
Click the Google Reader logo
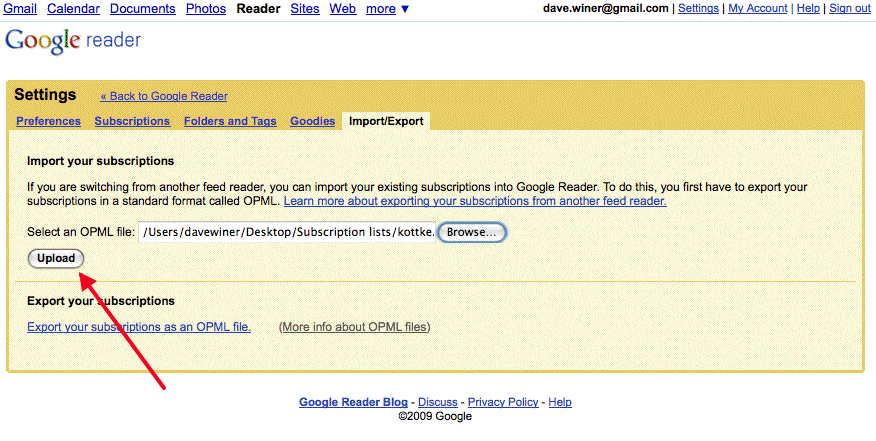[73, 42]
